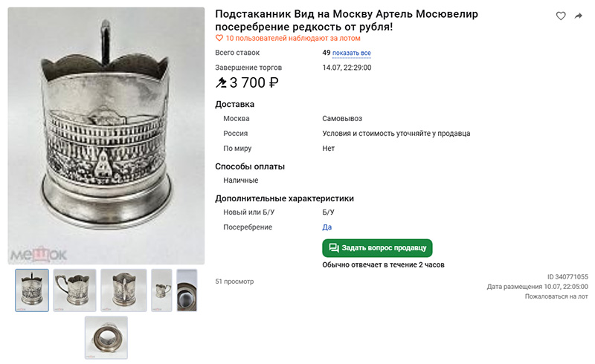Image resolution: width=595 pixels, height=364 pixels.
Task: Click the current price 3 700 ₽
Action: (254, 82)
